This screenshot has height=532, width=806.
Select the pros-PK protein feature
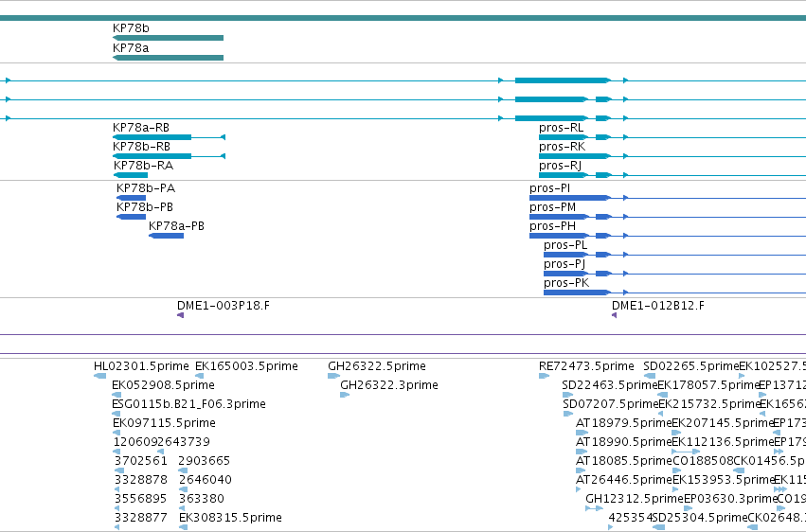point(675,293)
